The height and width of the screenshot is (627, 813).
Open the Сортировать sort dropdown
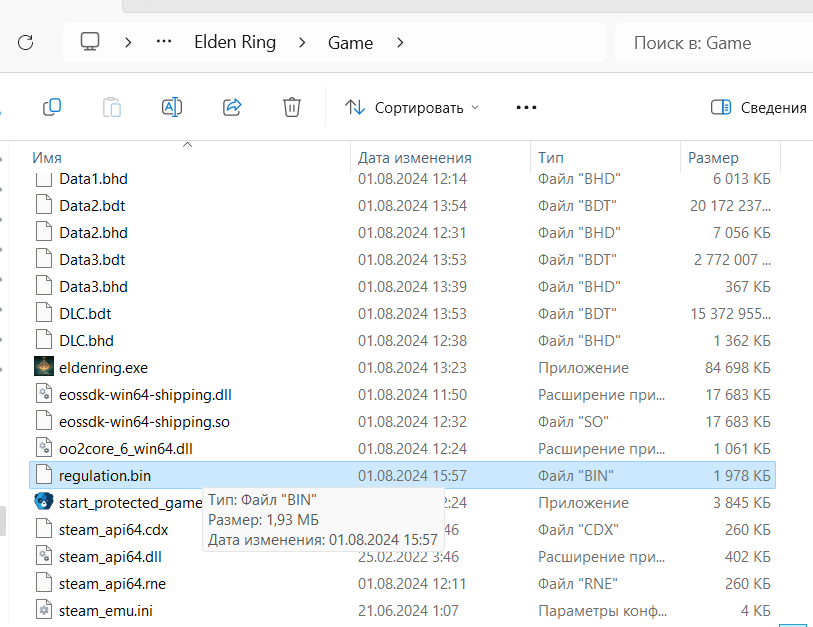pyautogui.click(x=412, y=107)
